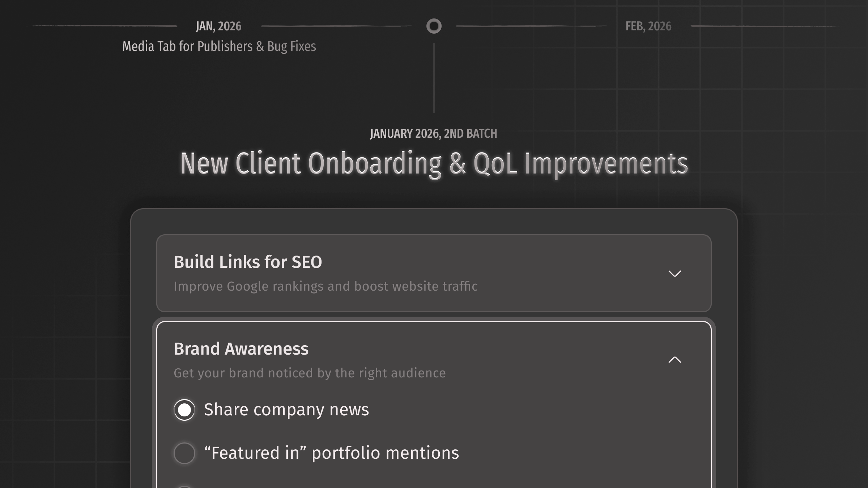Click the JANUARY 2026, 2ND BATCH label

click(x=434, y=134)
